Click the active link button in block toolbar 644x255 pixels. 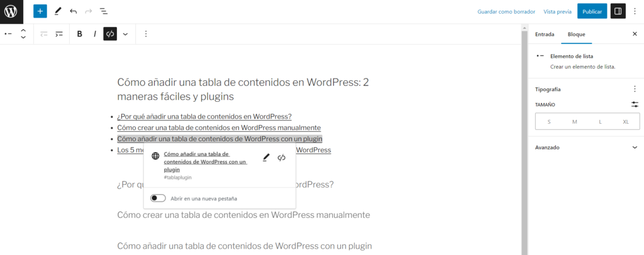point(110,34)
